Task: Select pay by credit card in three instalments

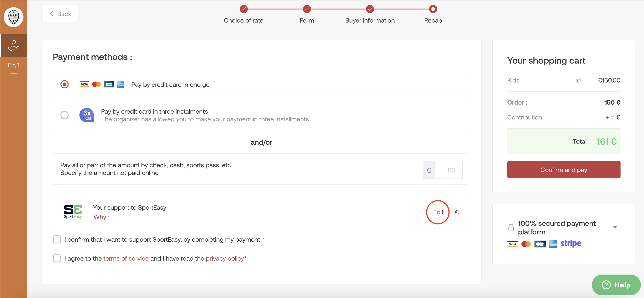Action: (x=65, y=115)
